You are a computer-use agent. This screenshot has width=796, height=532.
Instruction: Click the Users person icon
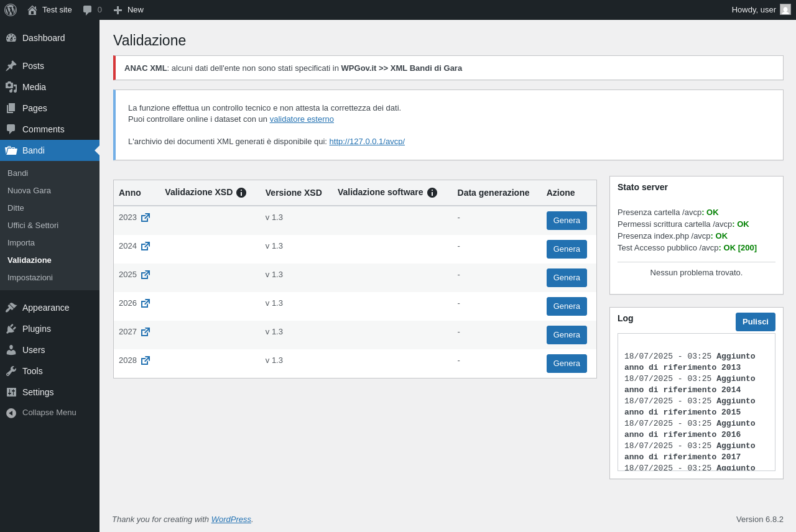coord(11,350)
